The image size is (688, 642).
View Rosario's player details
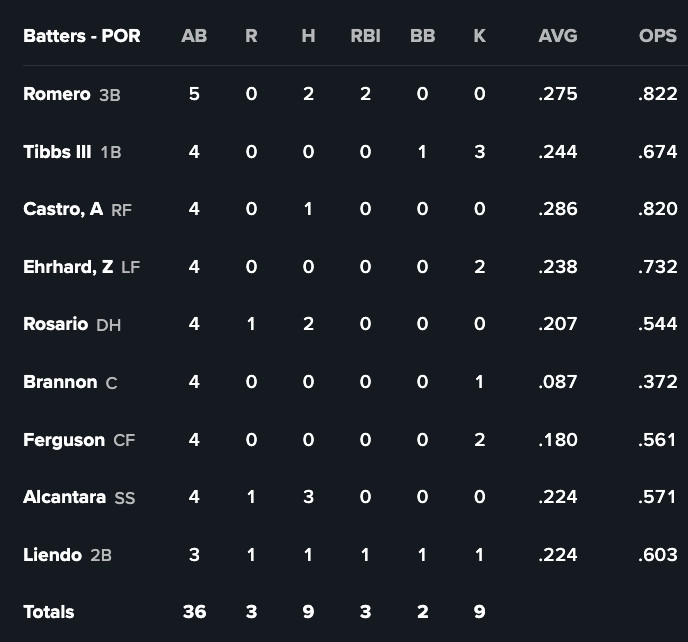coord(56,324)
